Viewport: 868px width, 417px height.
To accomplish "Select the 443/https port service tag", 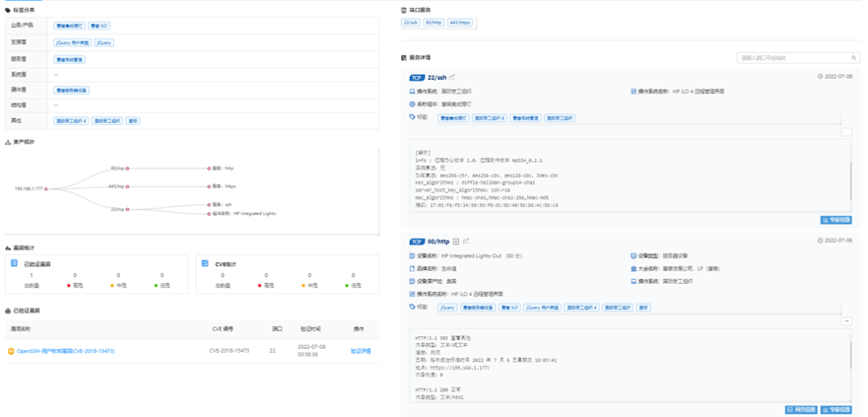I will [x=459, y=22].
